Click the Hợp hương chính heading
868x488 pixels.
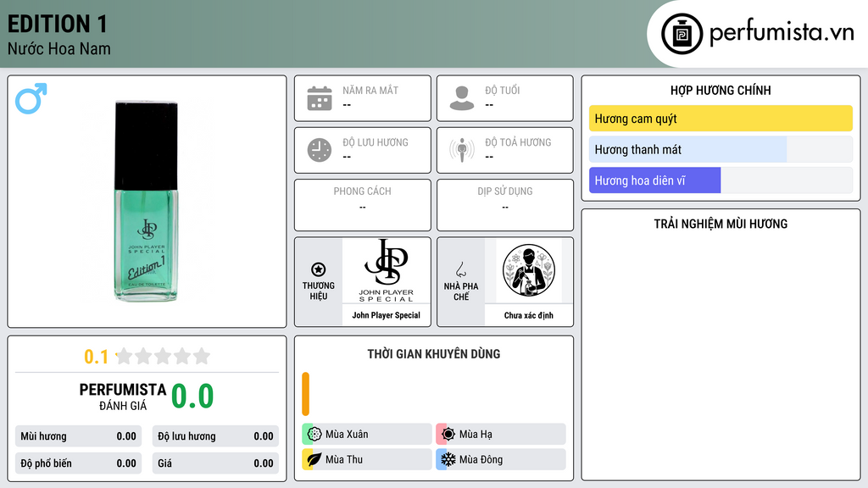click(x=721, y=90)
